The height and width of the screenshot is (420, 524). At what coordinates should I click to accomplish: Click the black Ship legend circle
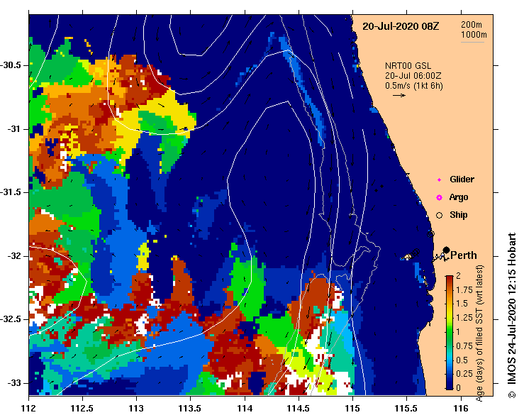[439, 216]
